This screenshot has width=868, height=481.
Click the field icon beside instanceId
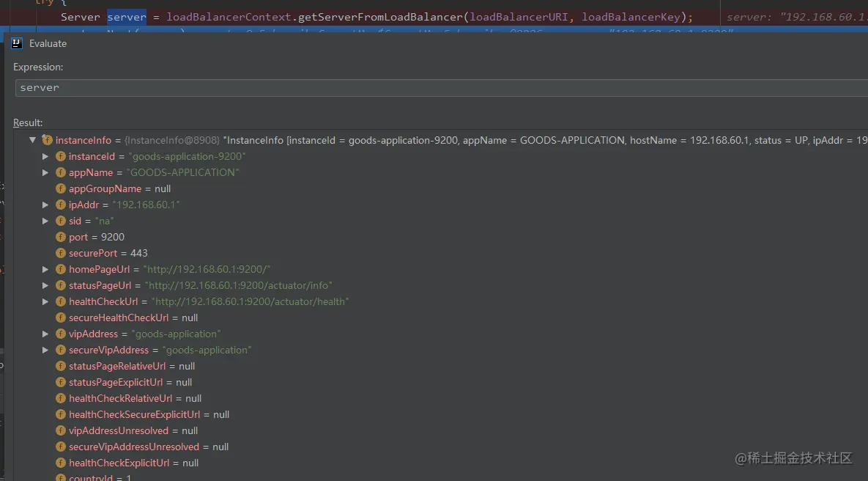(61, 156)
